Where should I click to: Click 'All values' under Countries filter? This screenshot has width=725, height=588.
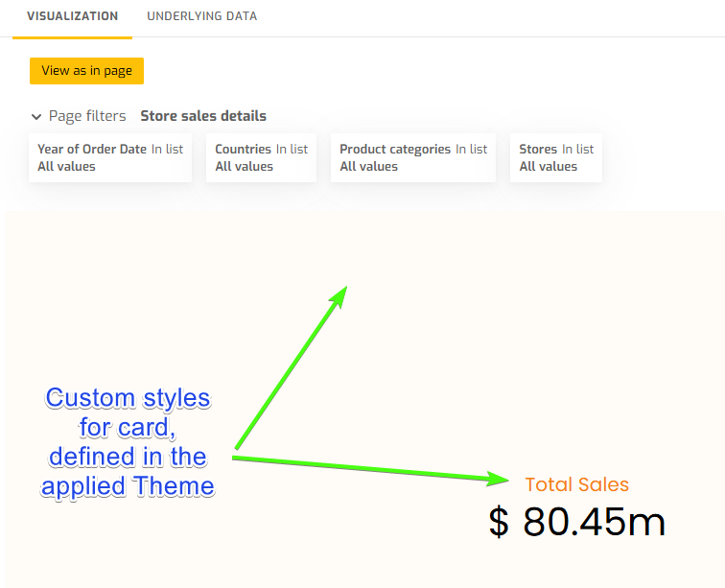tap(245, 167)
